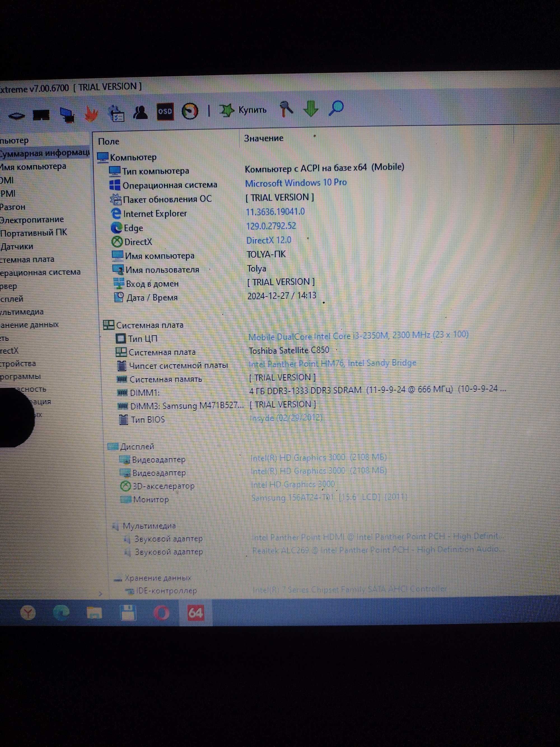560x747 pixels.
Task: Open the benchmark gauge toolbar icon
Action: pyautogui.click(x=190, y=111)
